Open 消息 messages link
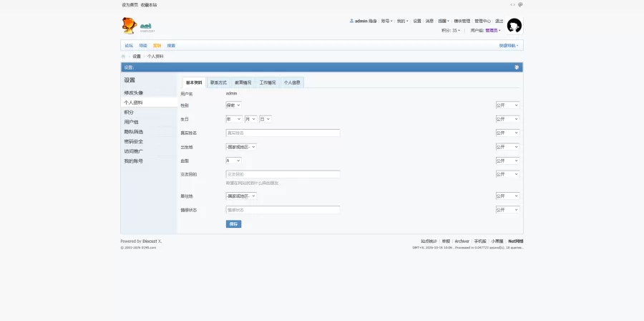The width and height of the screenshot is (644, 321). (x=429, y=21)
